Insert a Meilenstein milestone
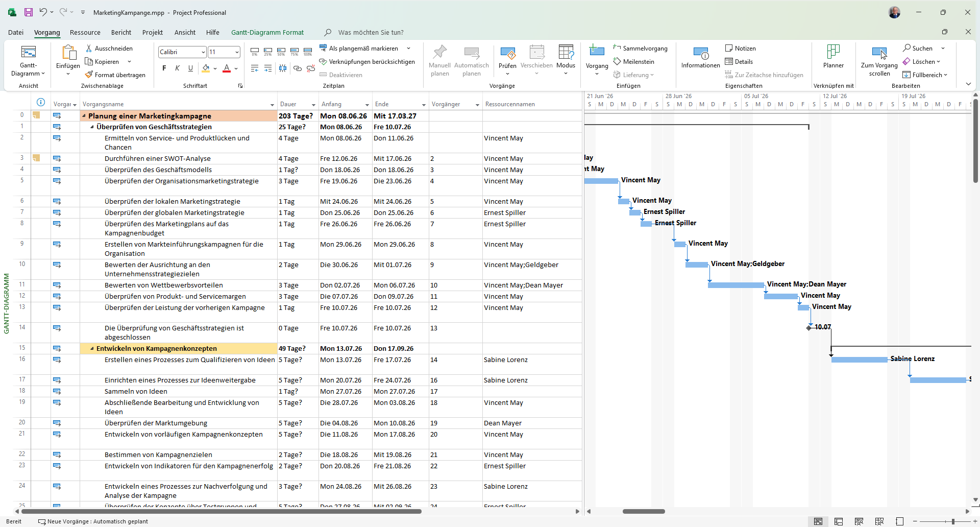The width and height of the screenshot is (980, 527). [x=633, y=61]
